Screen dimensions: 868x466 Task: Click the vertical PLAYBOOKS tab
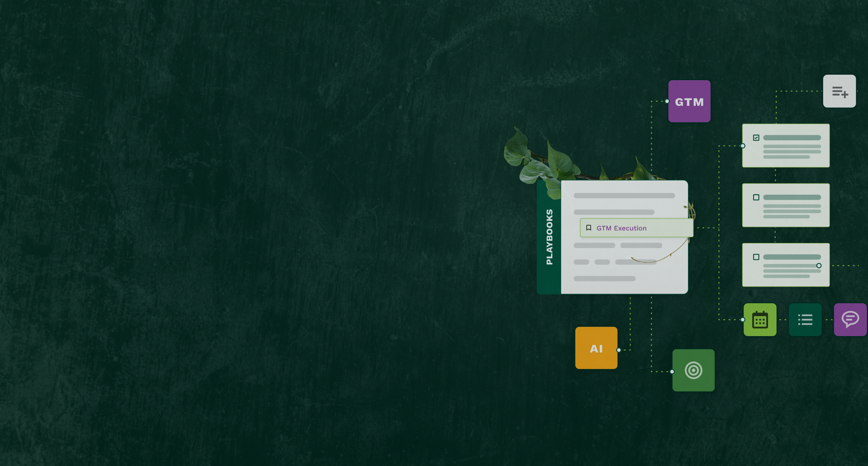[x=549, y=237]
